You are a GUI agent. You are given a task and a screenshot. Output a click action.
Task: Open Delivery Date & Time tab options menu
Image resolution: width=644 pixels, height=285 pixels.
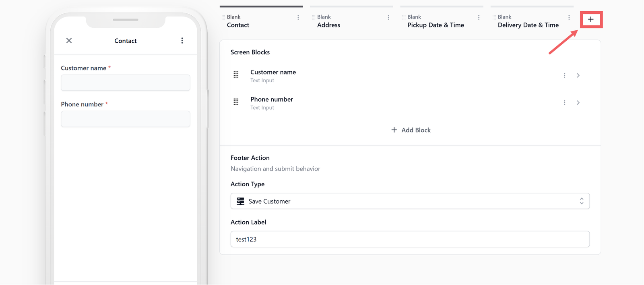[569, 17]
